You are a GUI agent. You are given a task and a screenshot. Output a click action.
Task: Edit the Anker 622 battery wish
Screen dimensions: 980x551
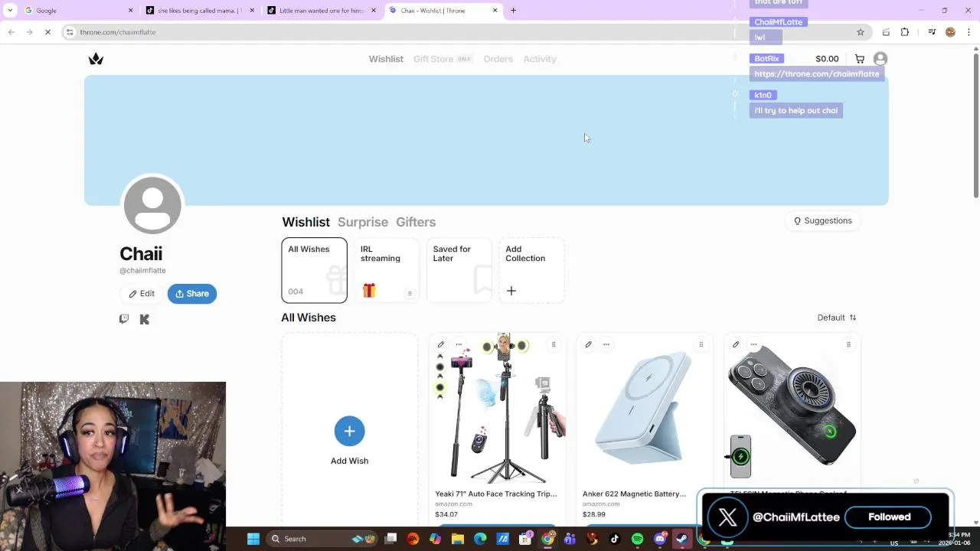(x=588, y=344)
